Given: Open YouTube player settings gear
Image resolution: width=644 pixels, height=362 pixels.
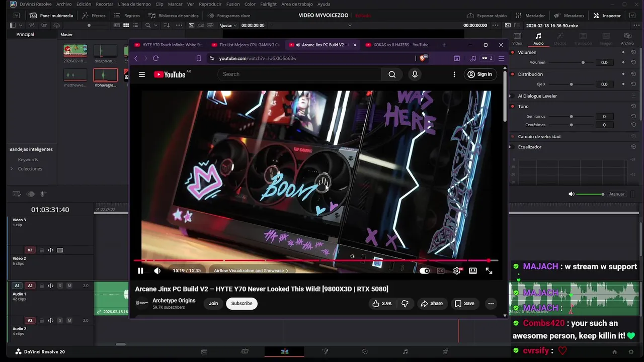Looking at the screenshot, I should (x=457, y=270).
